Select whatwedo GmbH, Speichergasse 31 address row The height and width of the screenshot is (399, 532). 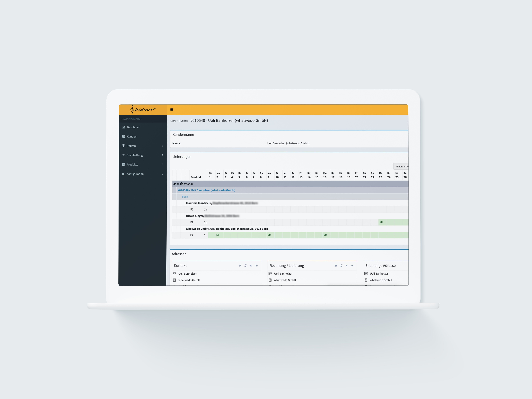[x=297, y=229]
